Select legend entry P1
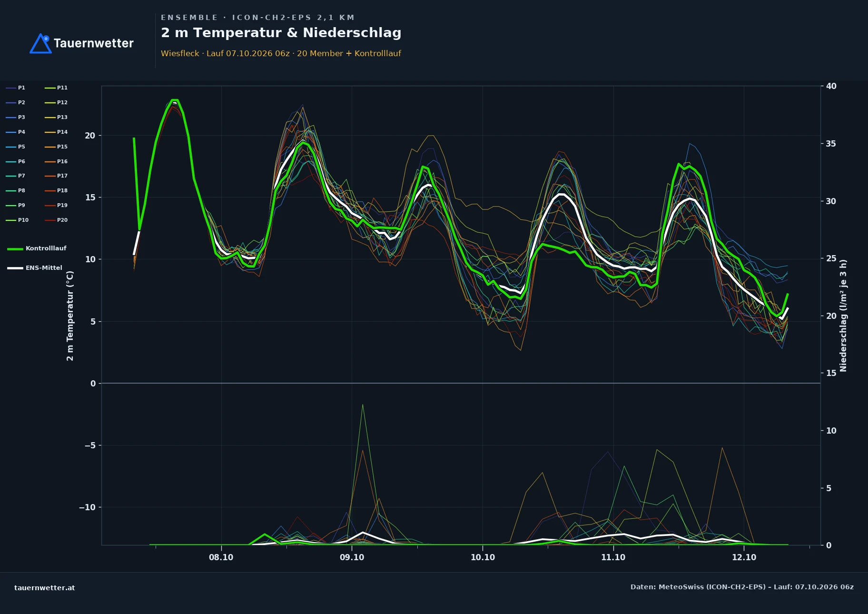 (x=16, y=88)
